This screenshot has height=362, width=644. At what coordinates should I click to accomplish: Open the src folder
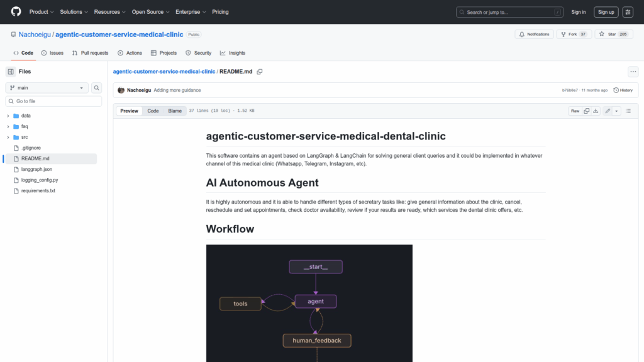point(25,137)
